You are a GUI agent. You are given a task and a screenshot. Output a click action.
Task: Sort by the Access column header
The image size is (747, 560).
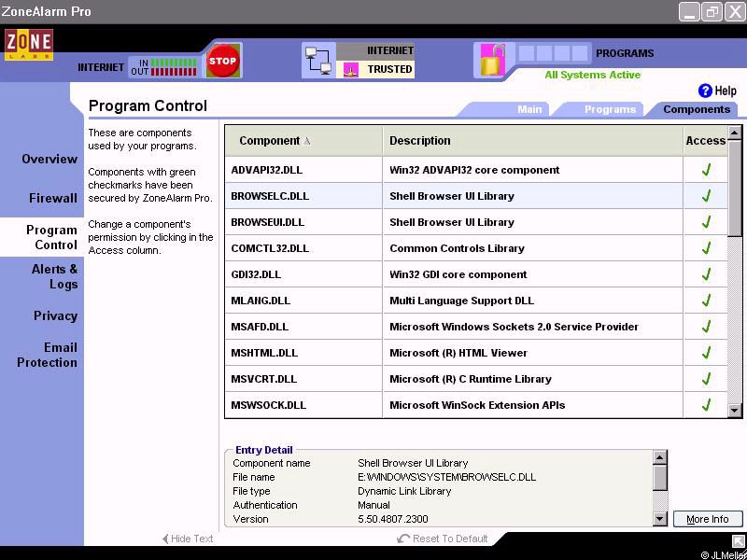[706, 141]
